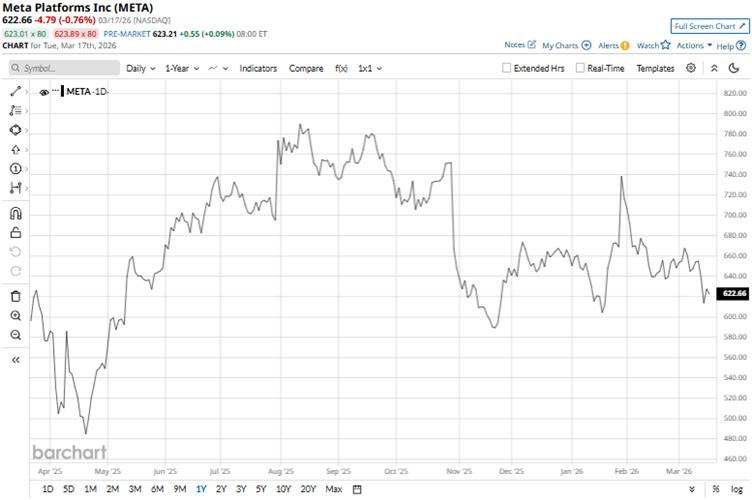752x500 pixels.
Task: Click the META-1D series label
Action: tap(87, 92)
